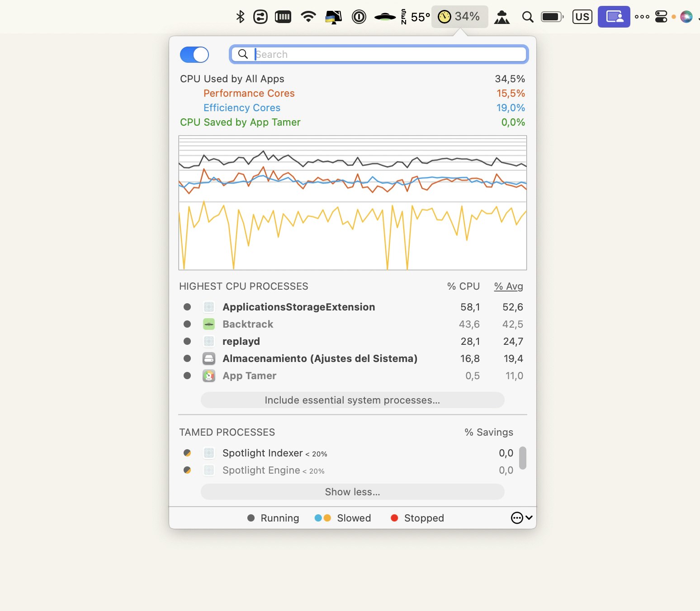This screenshot has width=700, height=611.
Task: Click the battery status icon
Action: 553,17
